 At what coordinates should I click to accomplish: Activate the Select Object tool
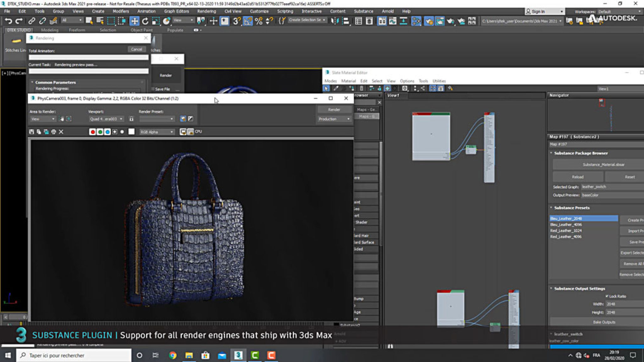click(x=89, y=21)
